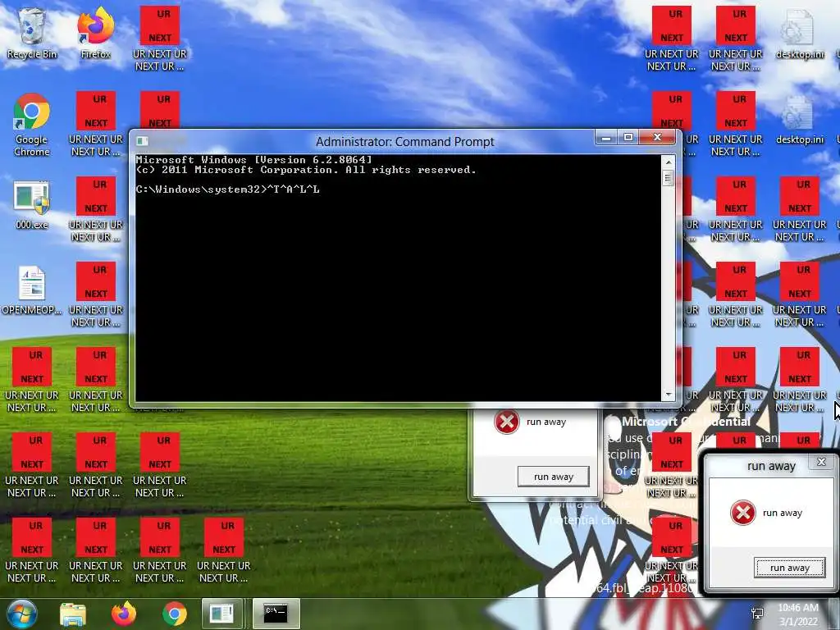Open the Recycle Bin desktop icon
The height and width of the screenshot is (630, 840).
click(x=32, y=33)
